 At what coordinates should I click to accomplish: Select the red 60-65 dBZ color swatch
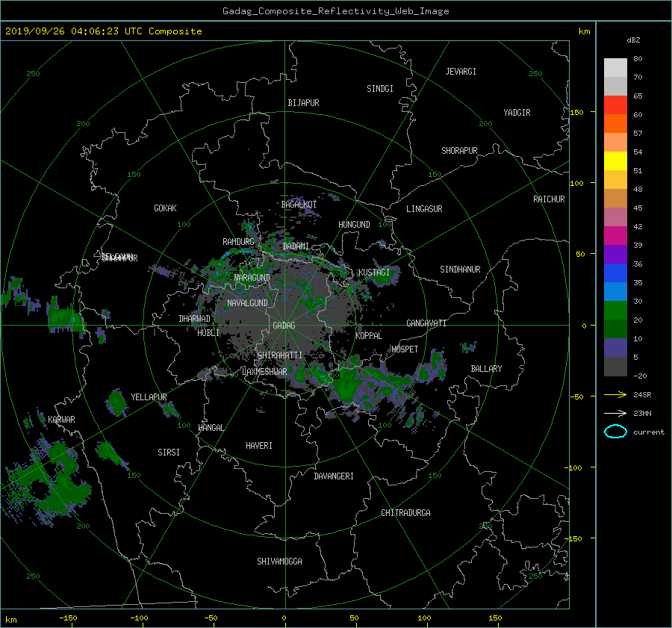pos(615,105)
